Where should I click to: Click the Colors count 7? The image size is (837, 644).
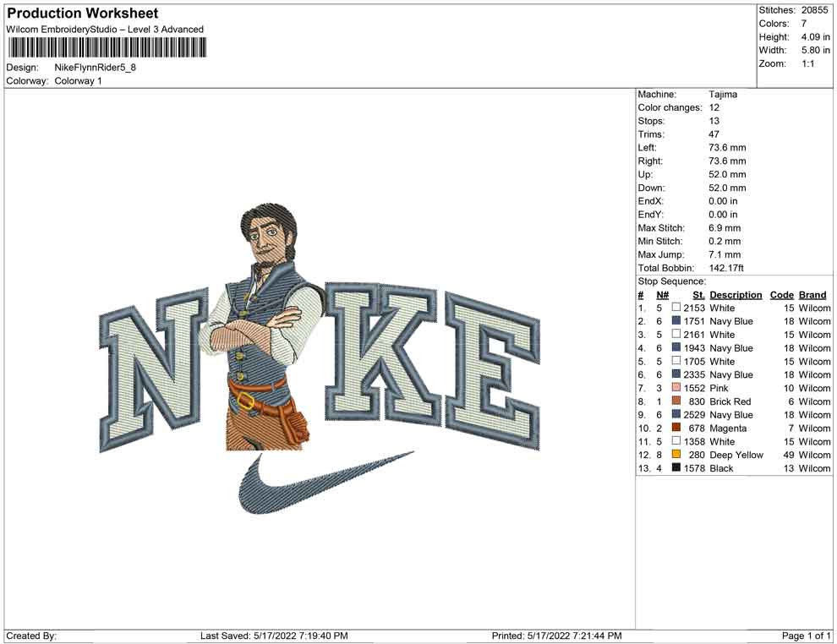[x=803, y=24]
